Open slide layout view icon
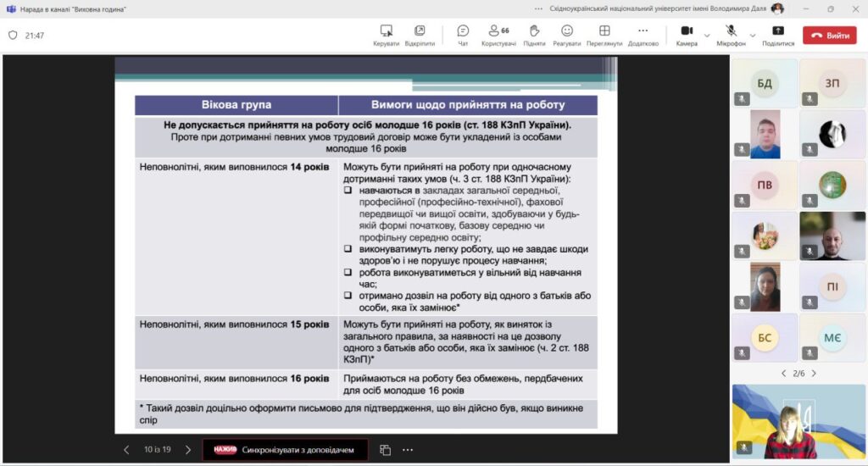This screenshot has width=868, height=466. 385,450
